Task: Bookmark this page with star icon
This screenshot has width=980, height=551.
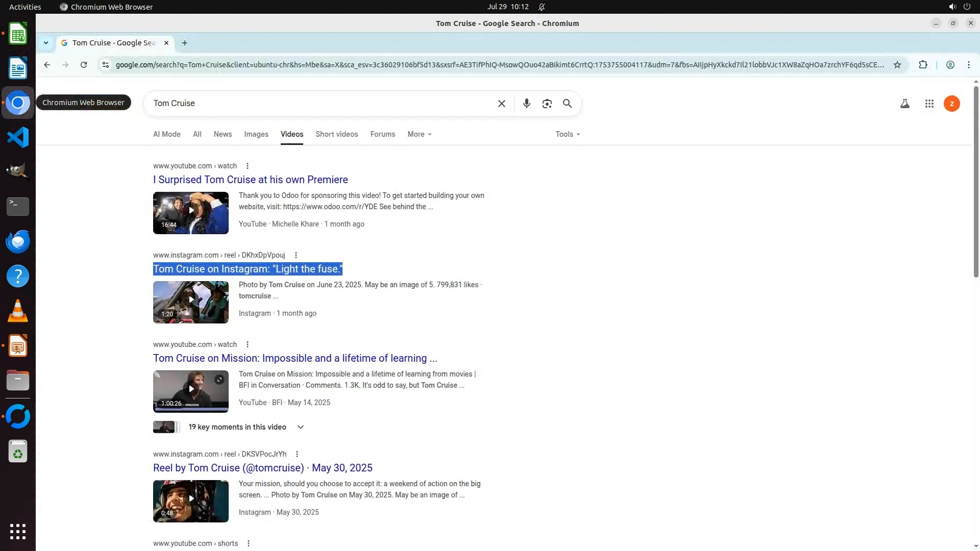Action: tap(897, 65)
